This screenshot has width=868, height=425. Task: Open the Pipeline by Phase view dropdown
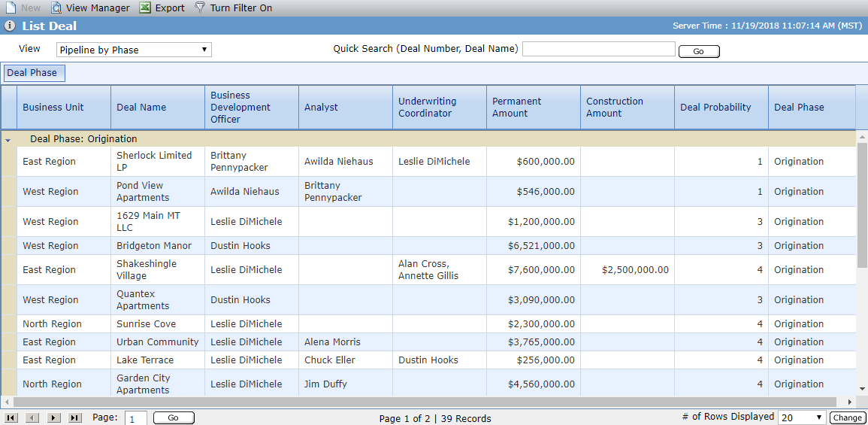point(134,50)
